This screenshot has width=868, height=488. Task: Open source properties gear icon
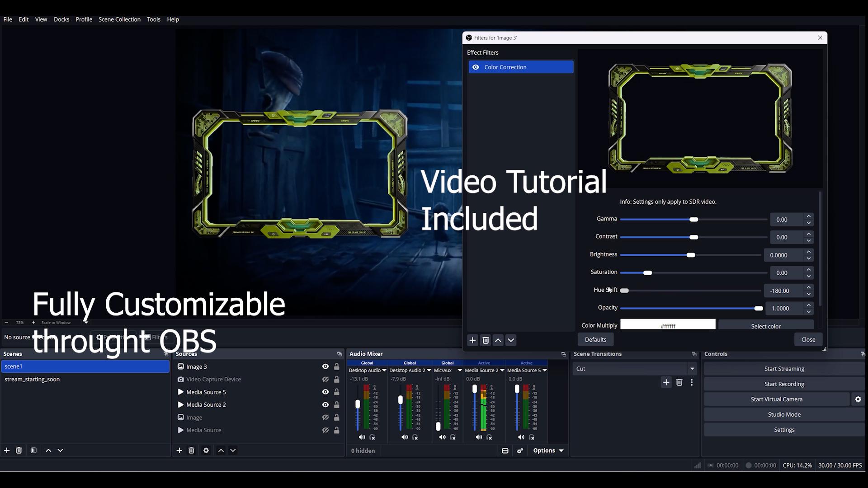click(206, 450)
